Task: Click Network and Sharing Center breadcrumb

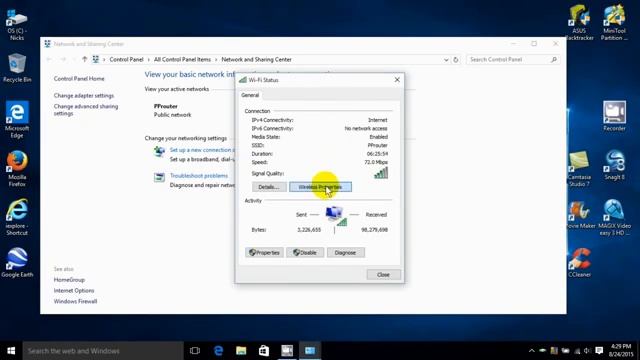Action: pos(256,60)
